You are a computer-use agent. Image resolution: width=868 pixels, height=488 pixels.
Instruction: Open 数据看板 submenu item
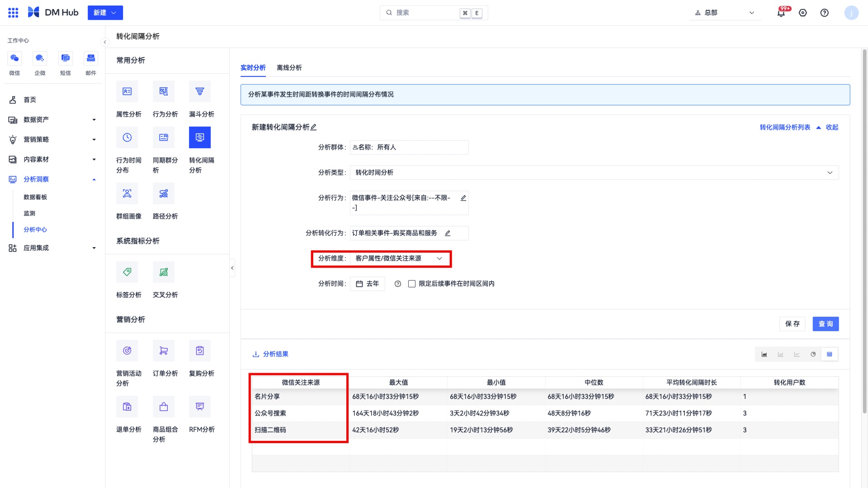[x=35, y=197]
